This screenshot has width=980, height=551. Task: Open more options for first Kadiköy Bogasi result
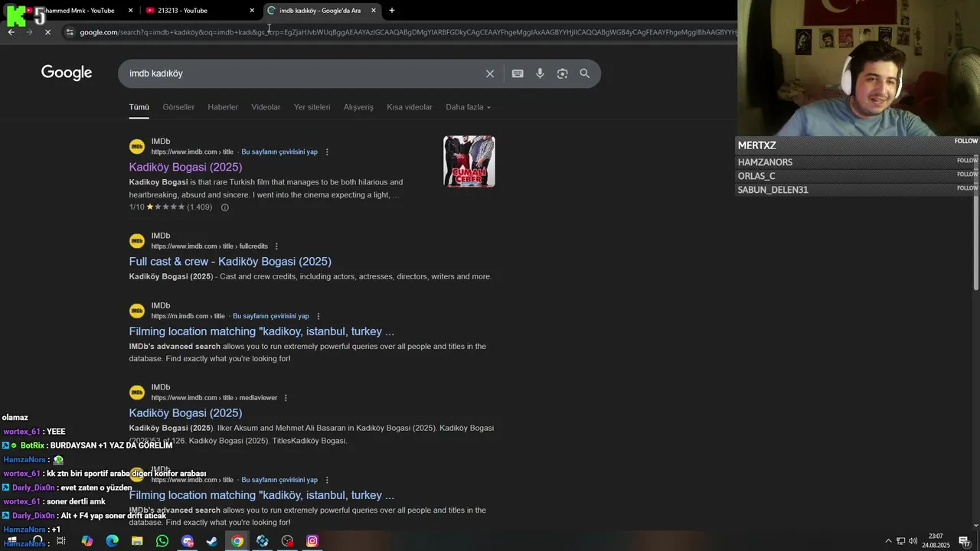(x=327, y=152)
